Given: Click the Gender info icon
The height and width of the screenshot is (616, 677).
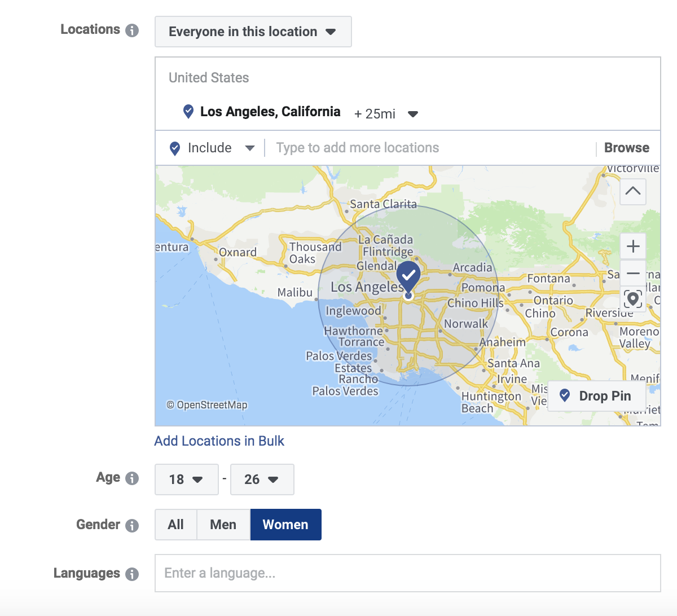Looking at the screenshot, I should click(x=132, y=526).
